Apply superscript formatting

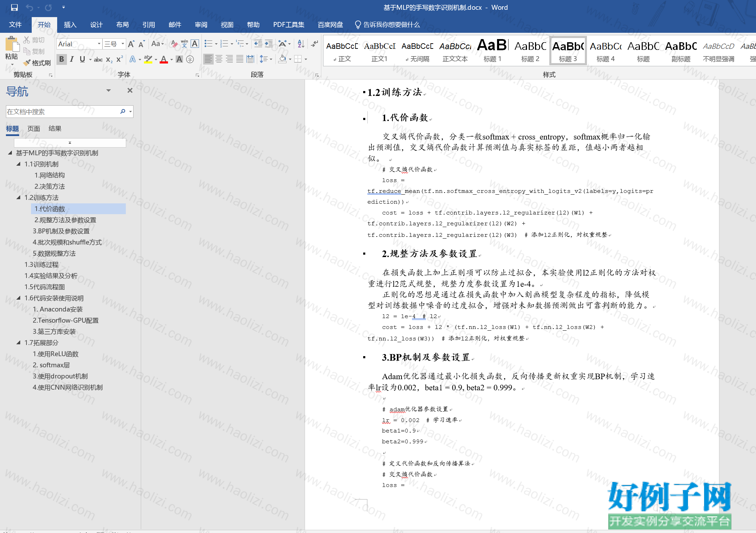[x=120, y=59]
